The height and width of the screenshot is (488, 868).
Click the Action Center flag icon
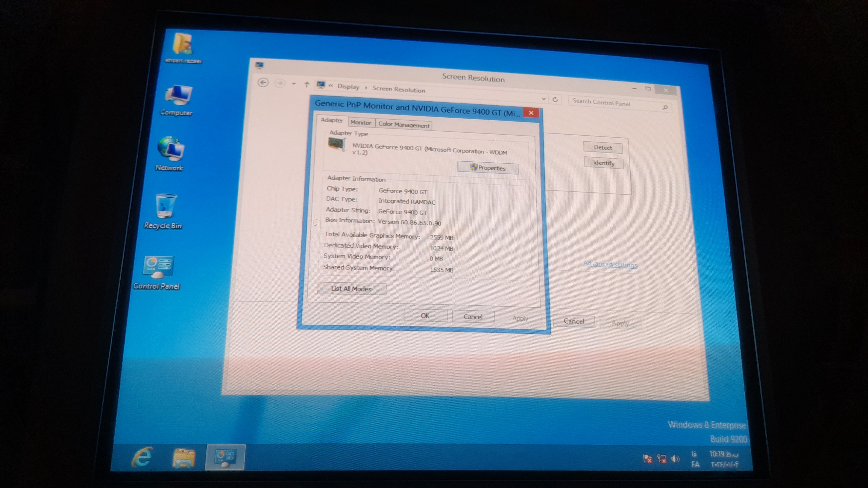click(647, 459)
